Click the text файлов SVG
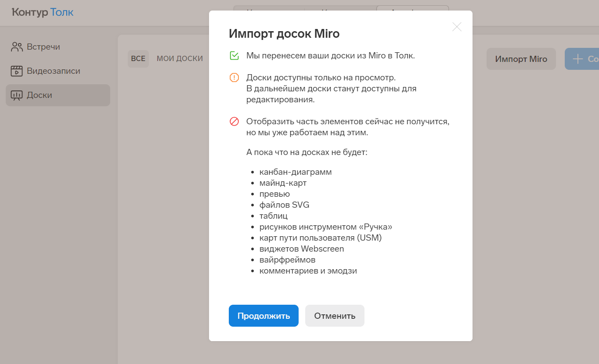Image resolution: width=599 pixels, height=364 pixels. click(x=284, y=205)
